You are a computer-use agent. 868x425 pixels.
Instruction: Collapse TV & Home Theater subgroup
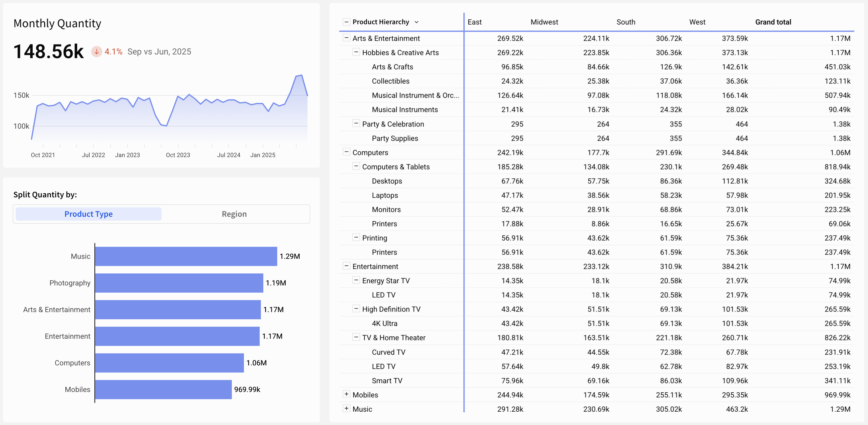click(x=356, y=337)
